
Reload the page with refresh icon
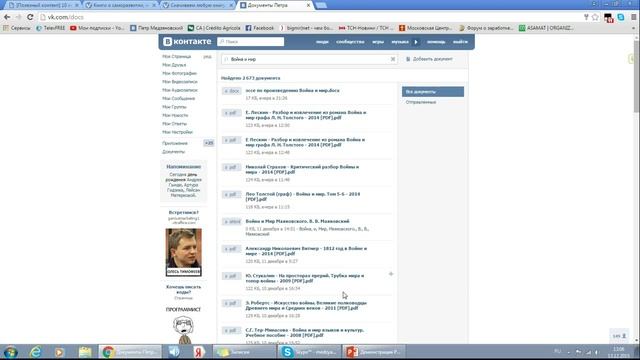click(30, 17)
